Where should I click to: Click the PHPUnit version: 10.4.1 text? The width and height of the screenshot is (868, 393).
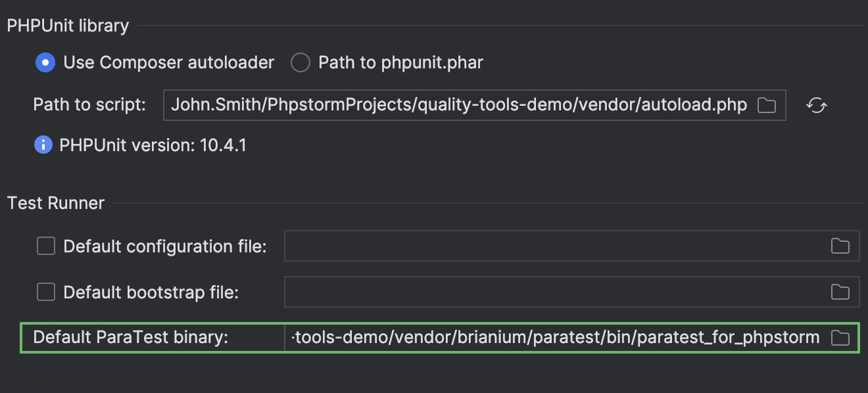click(x=153, y=145)
